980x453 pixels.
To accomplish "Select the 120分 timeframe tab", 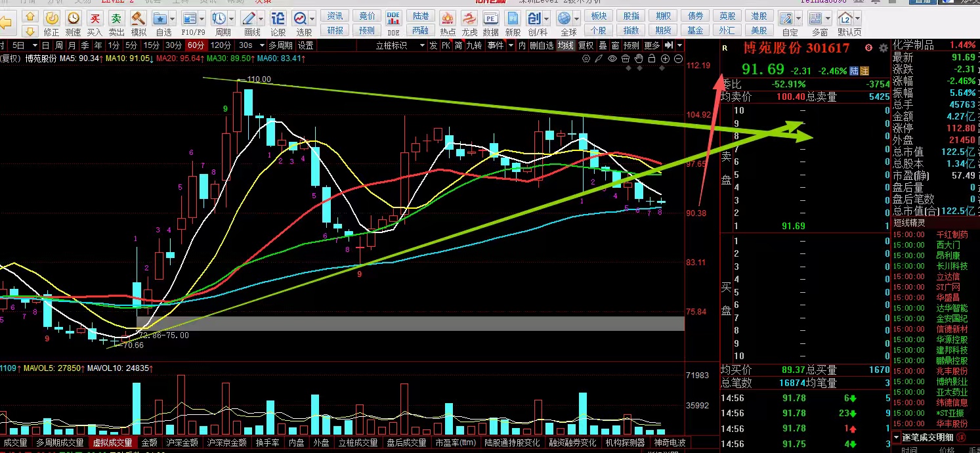I will pyautogui.click(x=221, y=45).
